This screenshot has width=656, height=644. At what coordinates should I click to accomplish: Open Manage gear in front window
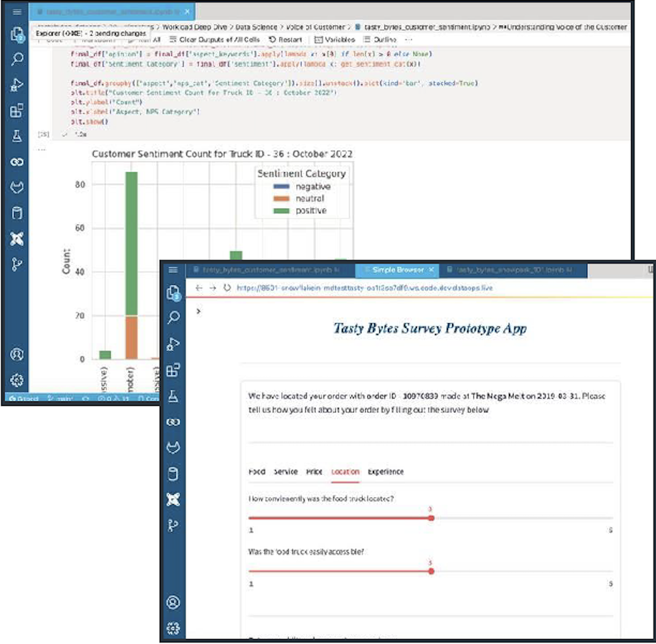173,628
